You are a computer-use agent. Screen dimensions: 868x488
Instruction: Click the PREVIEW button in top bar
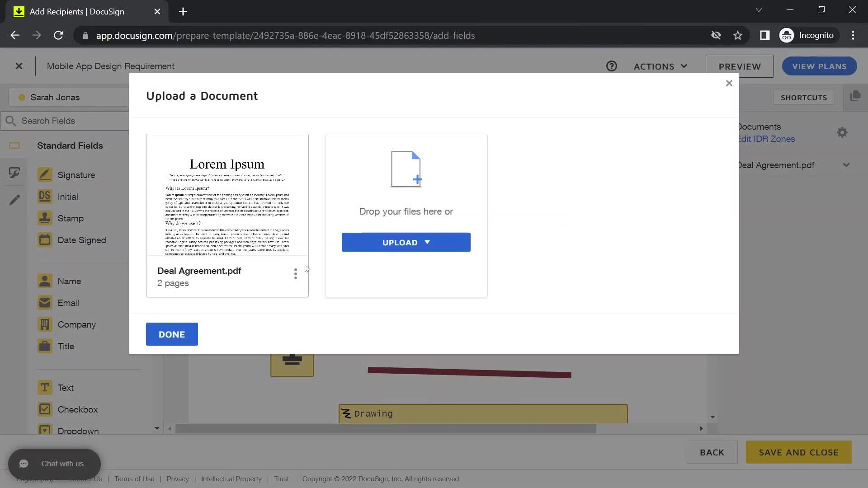tap(739, 66)
